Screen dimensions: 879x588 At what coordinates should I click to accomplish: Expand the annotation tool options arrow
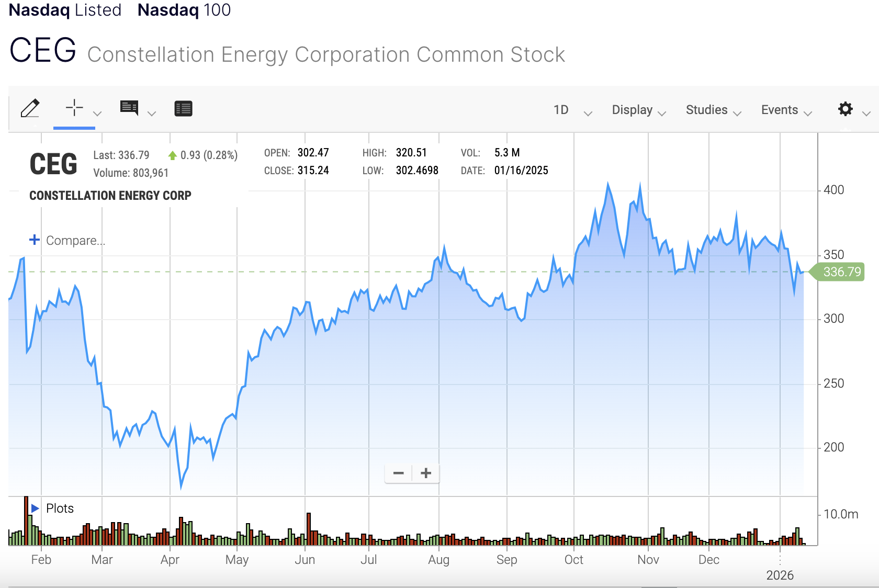coord(152,113)
